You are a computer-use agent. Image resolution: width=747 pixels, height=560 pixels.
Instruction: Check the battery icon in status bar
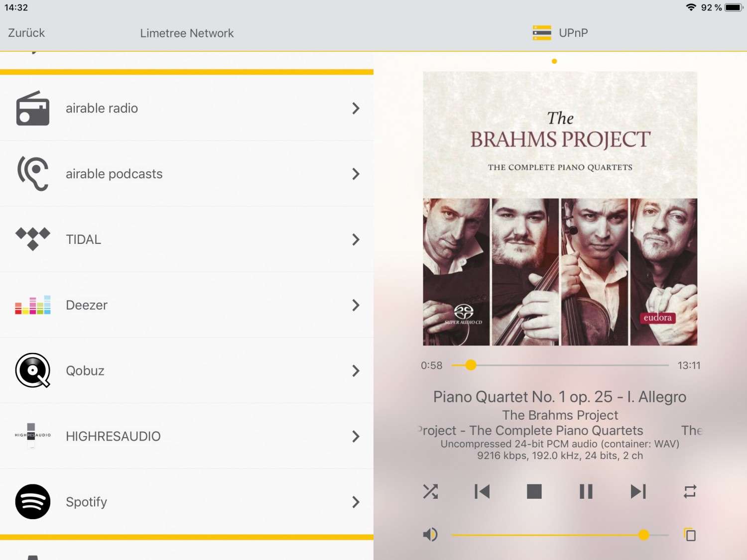tap(734, 7)
